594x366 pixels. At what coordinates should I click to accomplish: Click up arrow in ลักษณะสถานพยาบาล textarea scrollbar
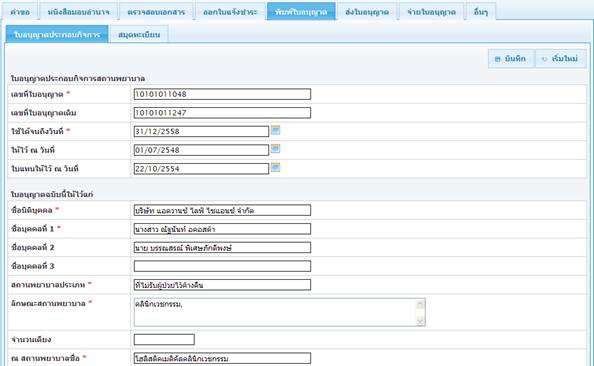point(420,304)
